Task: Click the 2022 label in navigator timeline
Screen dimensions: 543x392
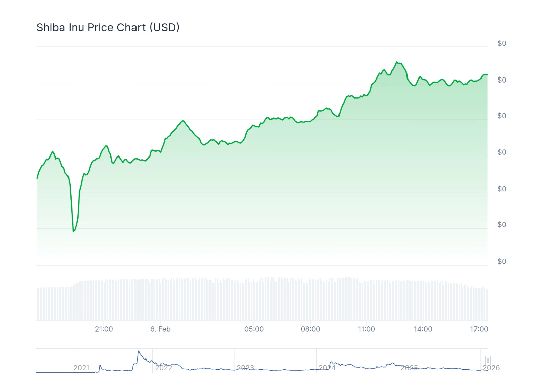Action: 164,368
